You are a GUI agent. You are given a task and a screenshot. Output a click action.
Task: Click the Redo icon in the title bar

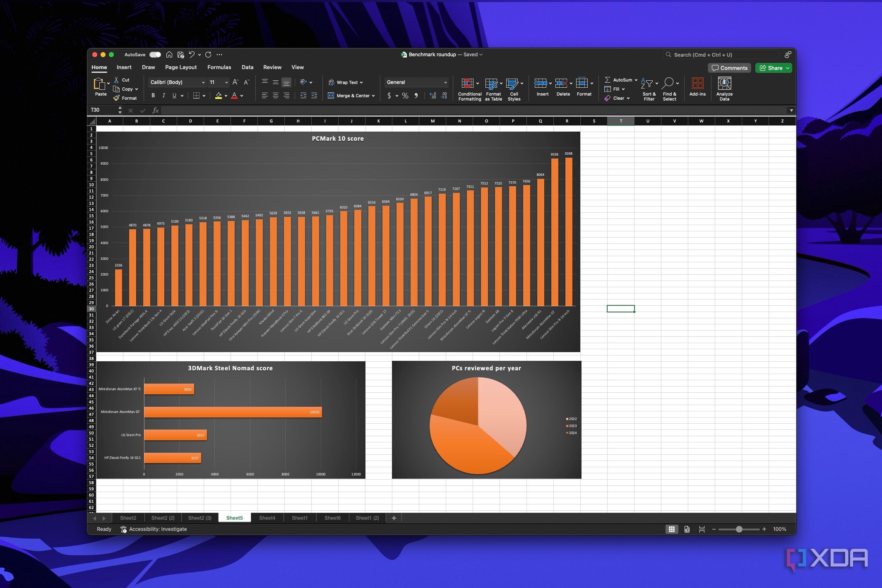click(208, 55)
